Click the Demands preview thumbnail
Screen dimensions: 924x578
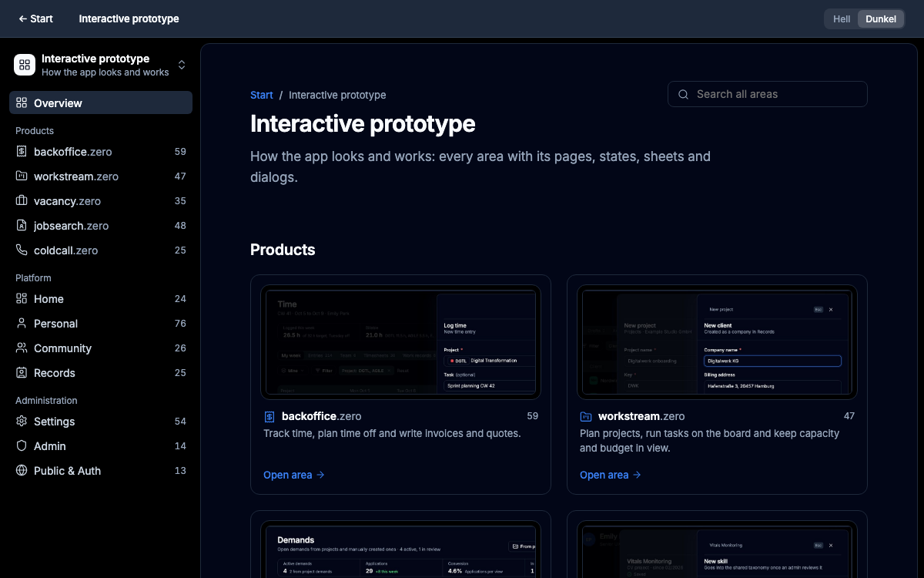click(400, 549)
